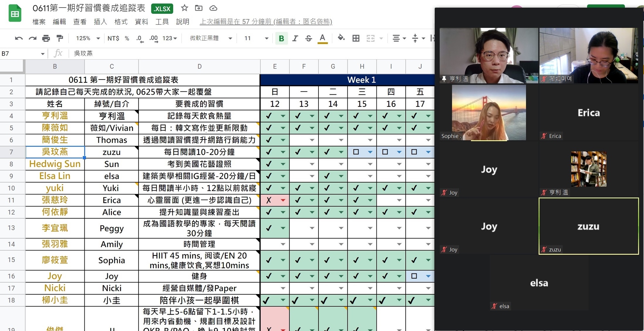Open the fill color picker
This screenshot has height=331, width=644.
click(341, 38)
